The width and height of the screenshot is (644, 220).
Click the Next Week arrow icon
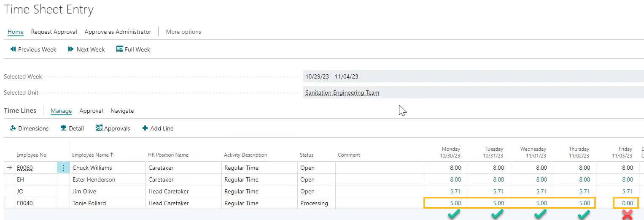tap(71, 49)
